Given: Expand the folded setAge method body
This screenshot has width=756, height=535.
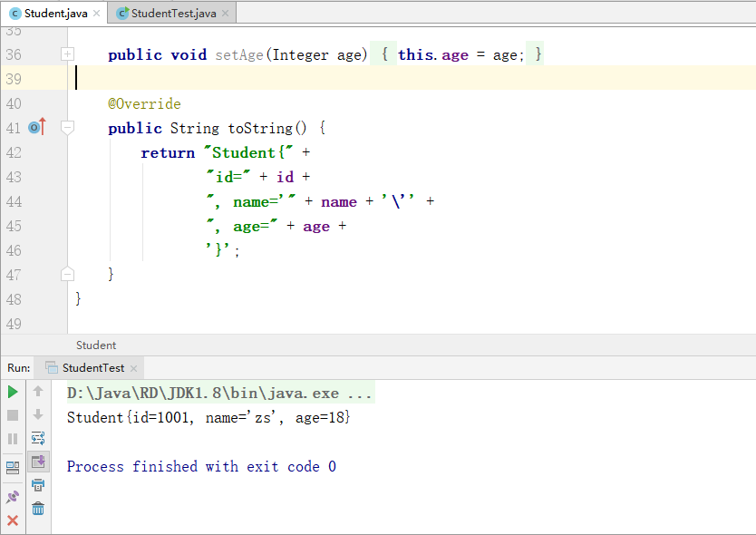Looking at the screenshot, I should tap(67, 54).
